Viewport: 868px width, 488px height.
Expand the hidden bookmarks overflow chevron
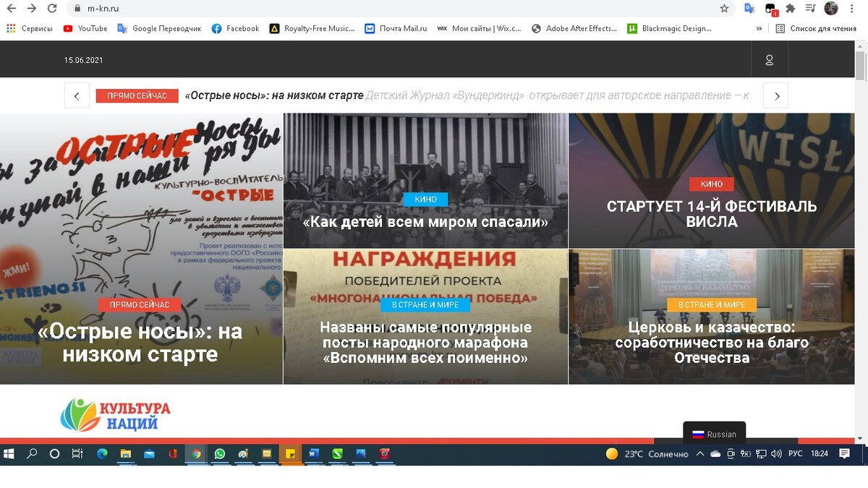tap(759, 29)
